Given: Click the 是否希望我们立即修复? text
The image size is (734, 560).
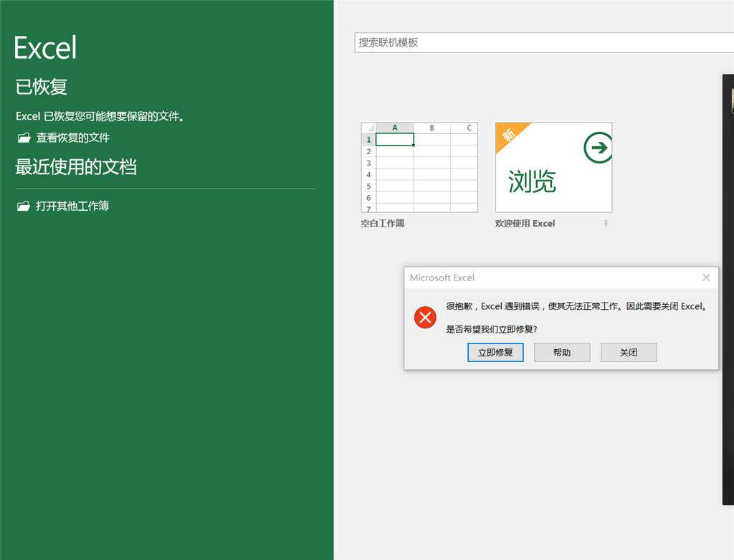Looking at the screenshot, I should (x=492, y=329).
